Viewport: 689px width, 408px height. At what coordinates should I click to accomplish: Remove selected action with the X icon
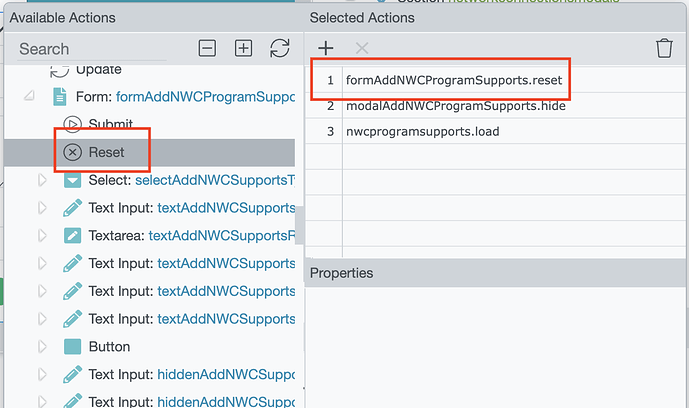pos(362,48)
